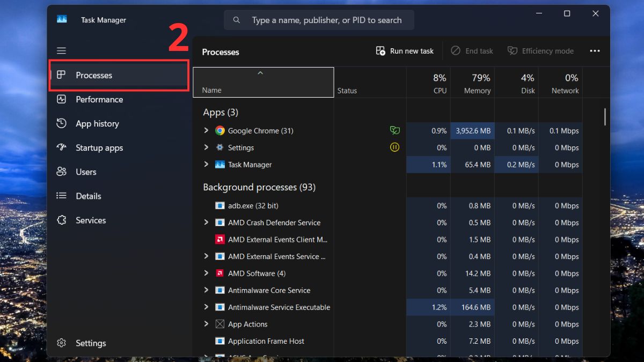Click the search box for name, publisher, PID
This screenshot has height=362, width=644.
pos(319,20)
